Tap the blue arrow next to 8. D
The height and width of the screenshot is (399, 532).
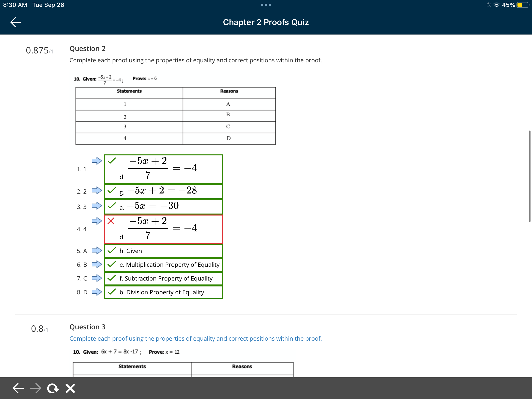click(97, 292)
